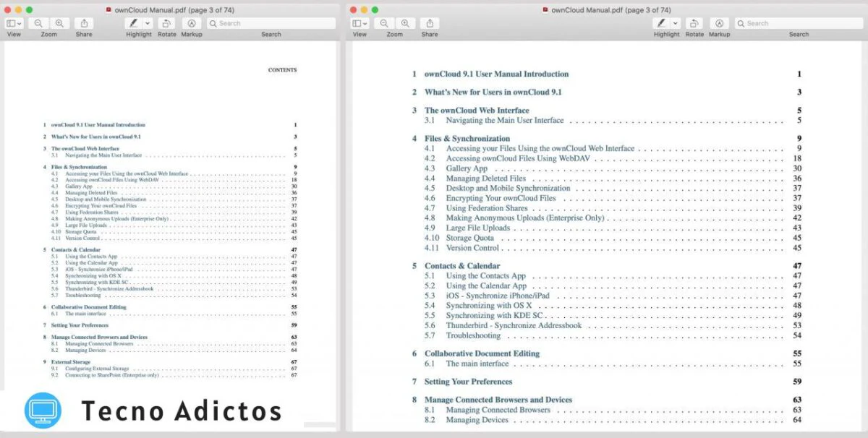868x438 pixels.
Task: Click 'iOS - Synchronize iPhone/iPad' in right window
Action: click(498, 296)
